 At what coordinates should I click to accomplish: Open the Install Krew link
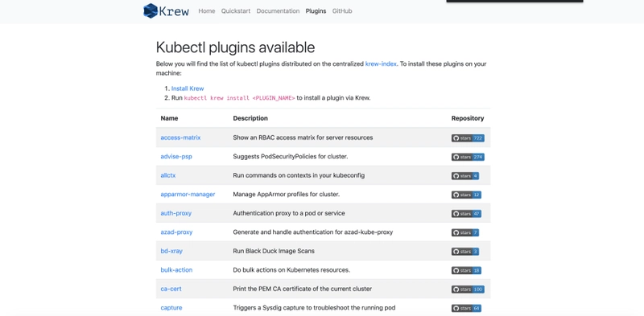coord(188,88)
